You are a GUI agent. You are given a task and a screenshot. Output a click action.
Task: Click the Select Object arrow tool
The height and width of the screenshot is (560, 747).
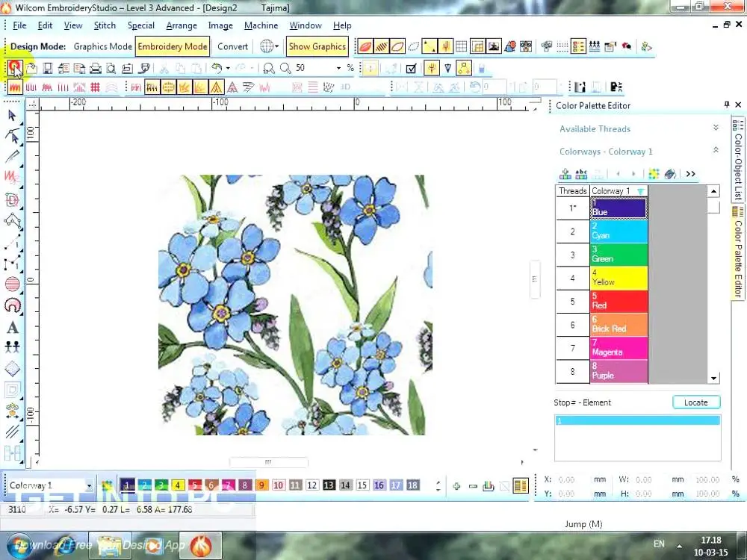12,115
